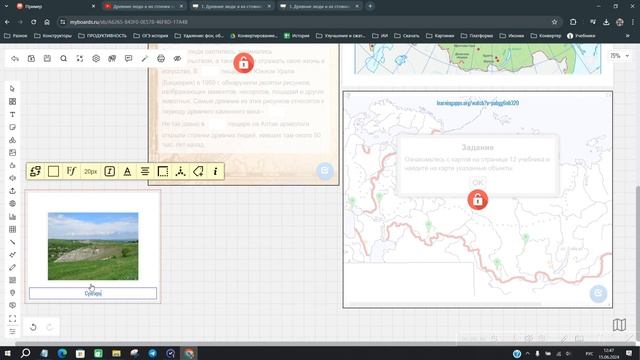Open the board map icon at bottom right
640x360 pixels.
[x=619, y=325]
